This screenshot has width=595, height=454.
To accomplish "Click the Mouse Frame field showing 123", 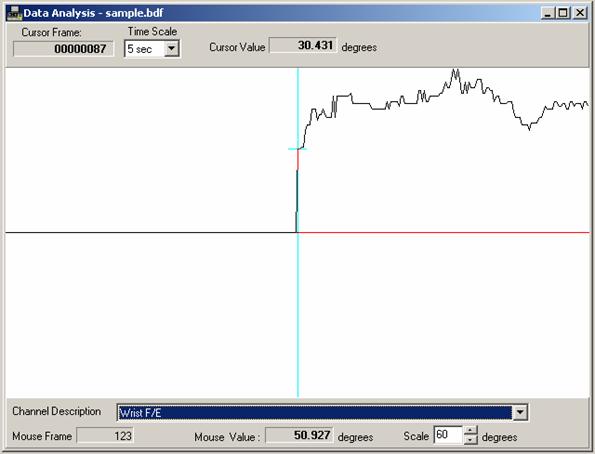I will tap(105, 435).
